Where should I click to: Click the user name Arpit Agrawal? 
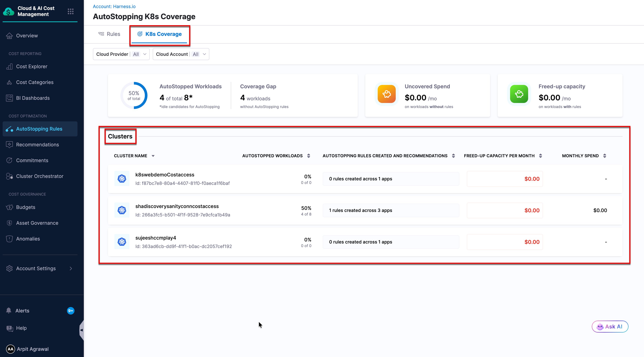tap(33, 349)
